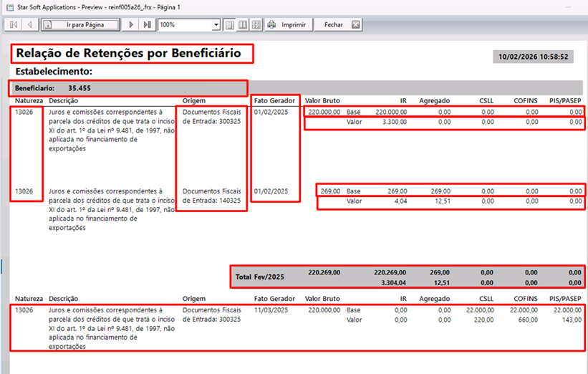Click the previous page arrow
The height and width of the screenshot is (374, 588).
[30, 24]
